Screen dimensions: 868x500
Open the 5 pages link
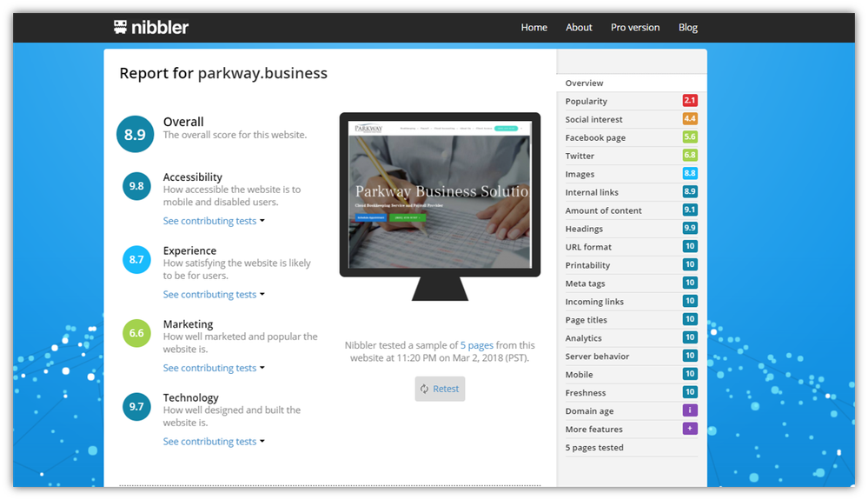[477, 345]
